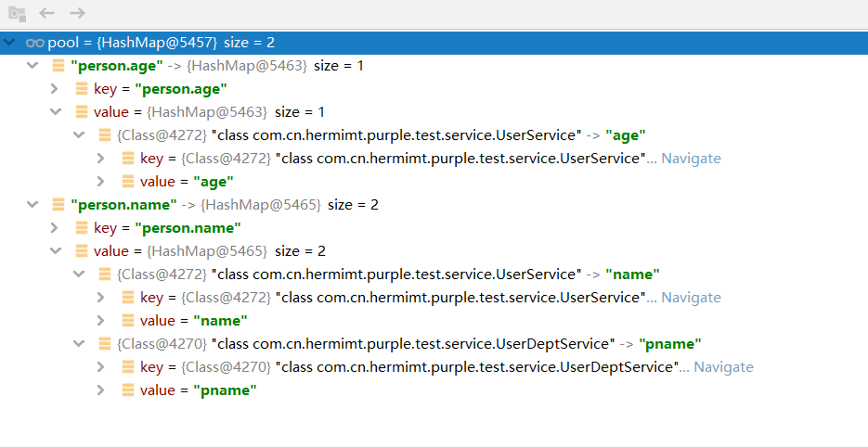Expand the key = "person.age" node
The width and height of the screenshot is (868, 447).
point(54,89)
